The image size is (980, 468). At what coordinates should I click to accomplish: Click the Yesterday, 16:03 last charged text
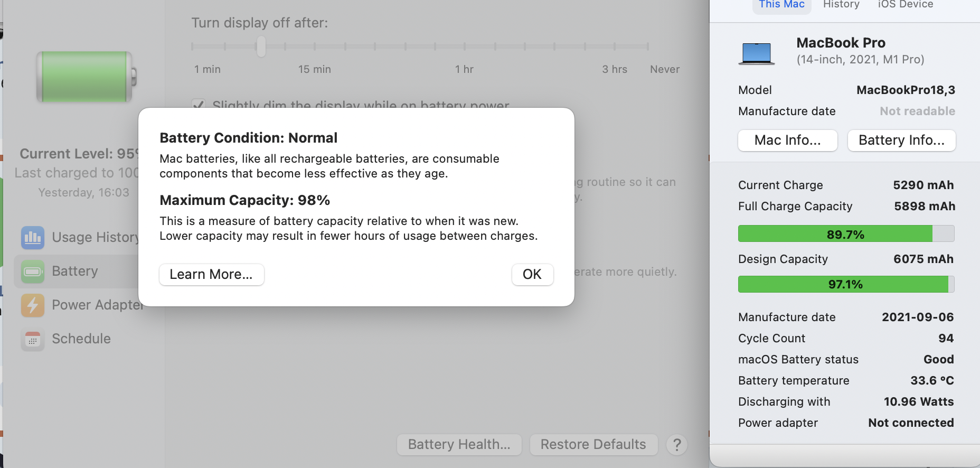[x=84, y=192]
